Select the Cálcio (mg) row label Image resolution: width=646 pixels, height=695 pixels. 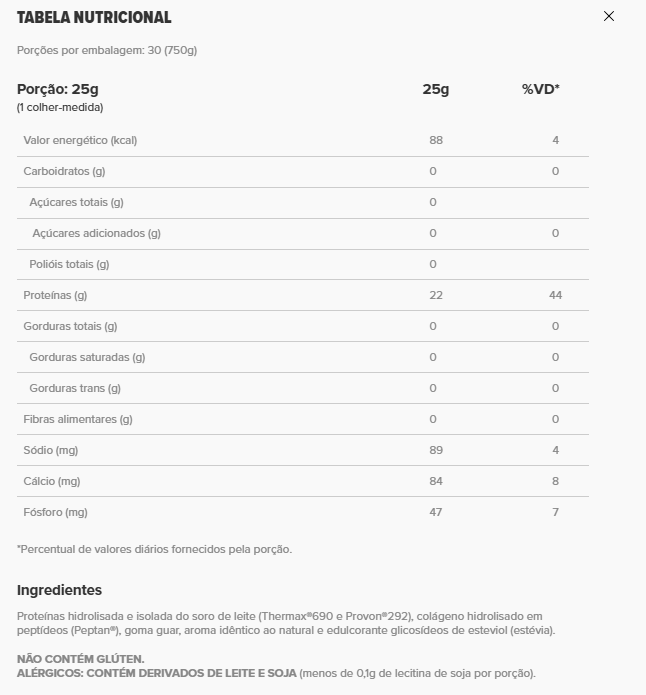click(52, 481)
